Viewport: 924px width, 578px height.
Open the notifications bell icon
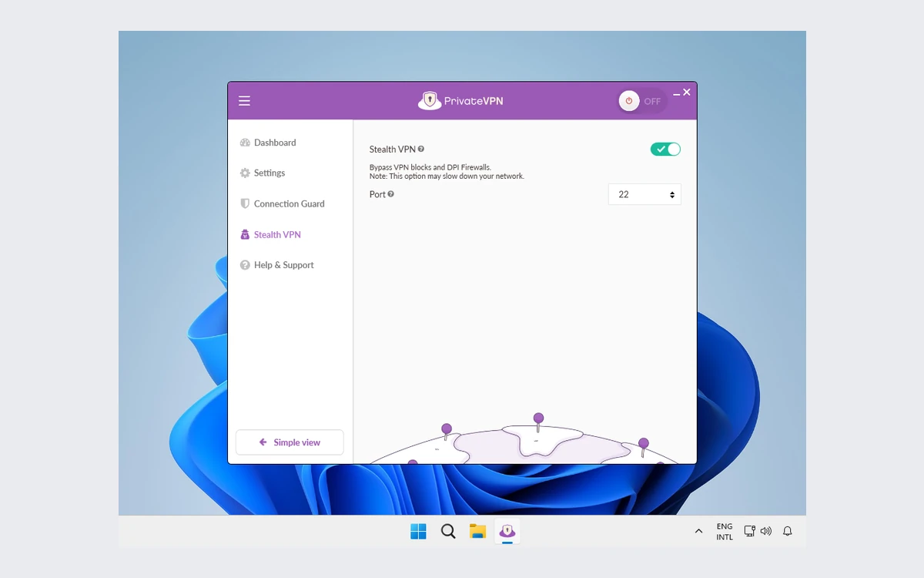(x=788, y=531)
